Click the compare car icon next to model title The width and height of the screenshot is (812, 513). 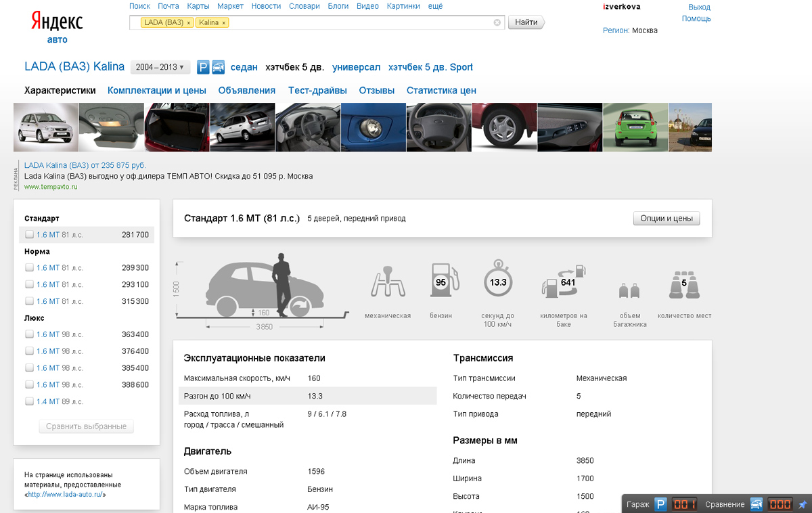tap(219, 68)
